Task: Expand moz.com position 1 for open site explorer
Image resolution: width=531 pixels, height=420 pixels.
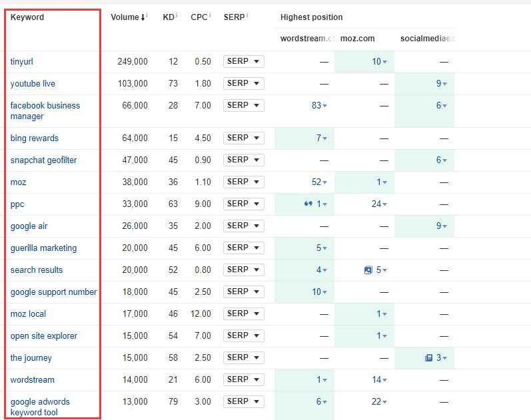Action: coord(382,335)
